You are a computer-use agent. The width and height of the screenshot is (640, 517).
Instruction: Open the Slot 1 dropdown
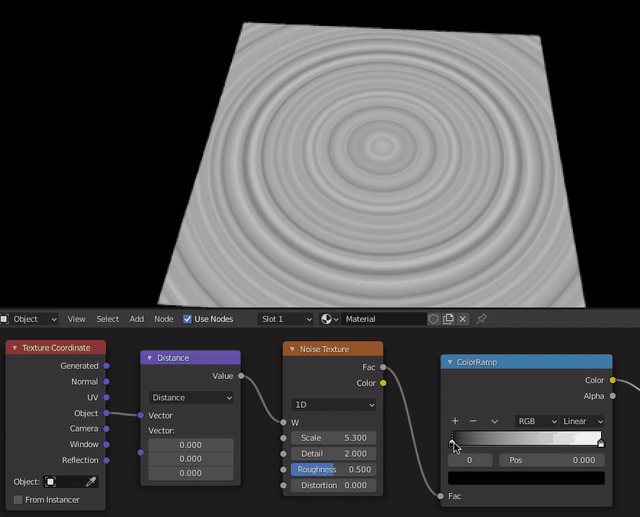pyautogui.click(x=286, y=319)
